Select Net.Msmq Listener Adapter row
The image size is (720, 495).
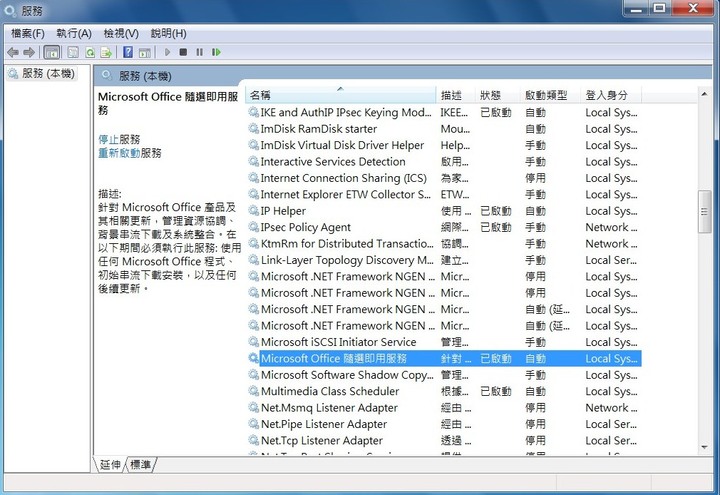tap(444, 408)
